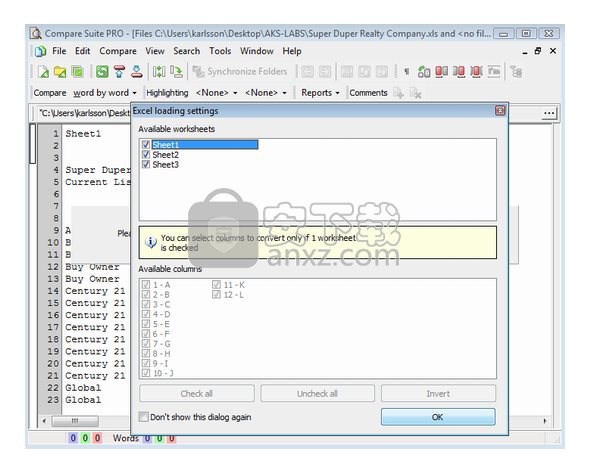Click the folder tree structure icon
The image size is (592, 459).
(516, 72)
